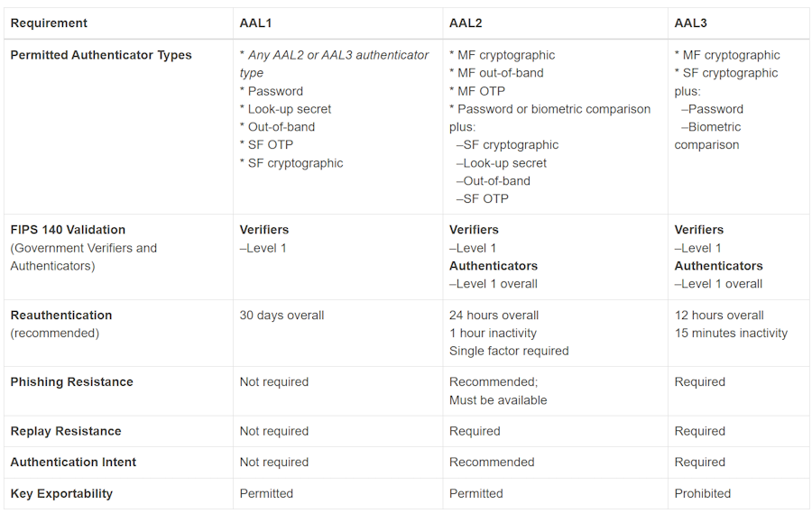Click 'Single factor required' text

[x=509, y=351]
